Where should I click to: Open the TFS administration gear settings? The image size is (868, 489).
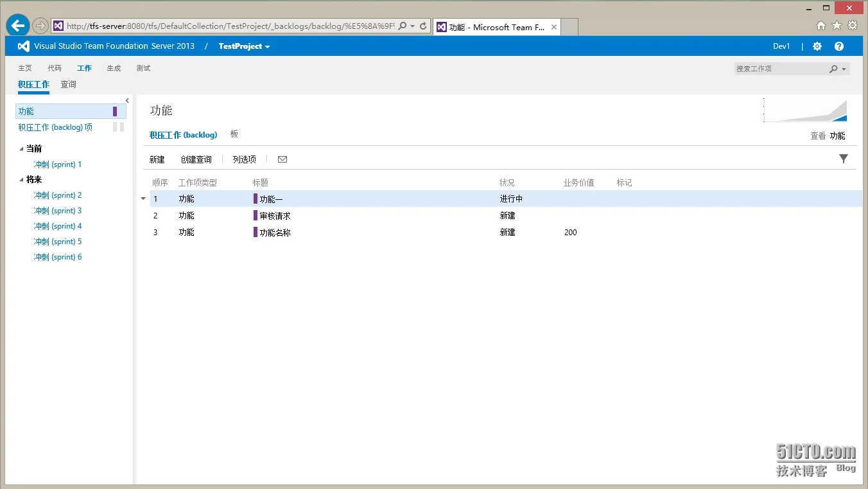817,46
